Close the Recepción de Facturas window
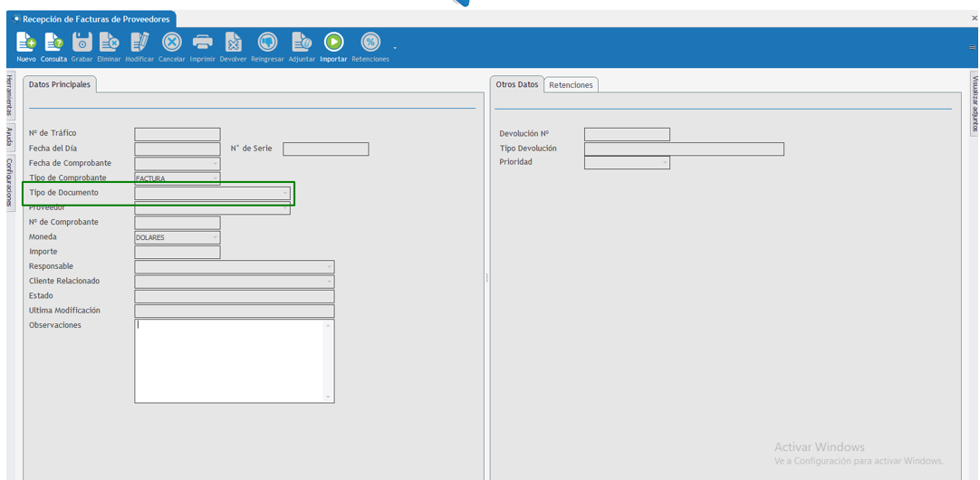This screenshot has width=980, height=480. [x=975, y=19]
